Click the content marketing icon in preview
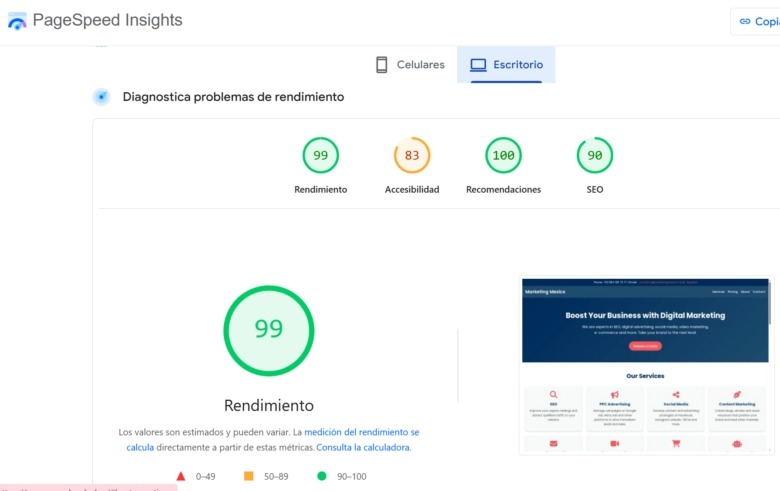This screenshot has height=491, width=780. pos(737,394)
